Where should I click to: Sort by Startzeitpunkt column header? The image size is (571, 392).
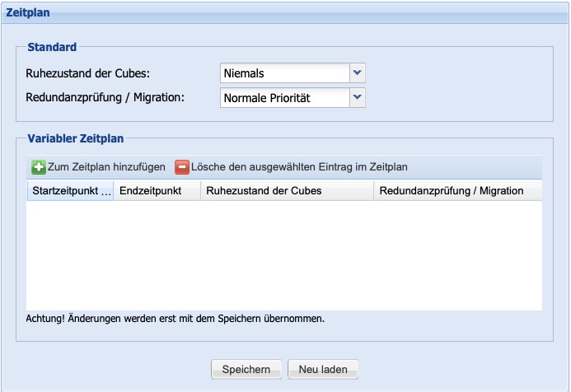(69, 191)
